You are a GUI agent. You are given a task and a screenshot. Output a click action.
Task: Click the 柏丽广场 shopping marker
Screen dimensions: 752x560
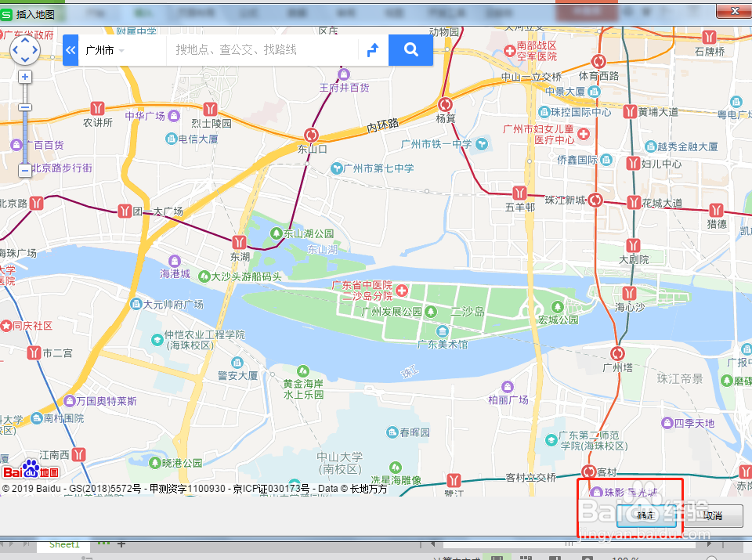[x=508, y=386]
